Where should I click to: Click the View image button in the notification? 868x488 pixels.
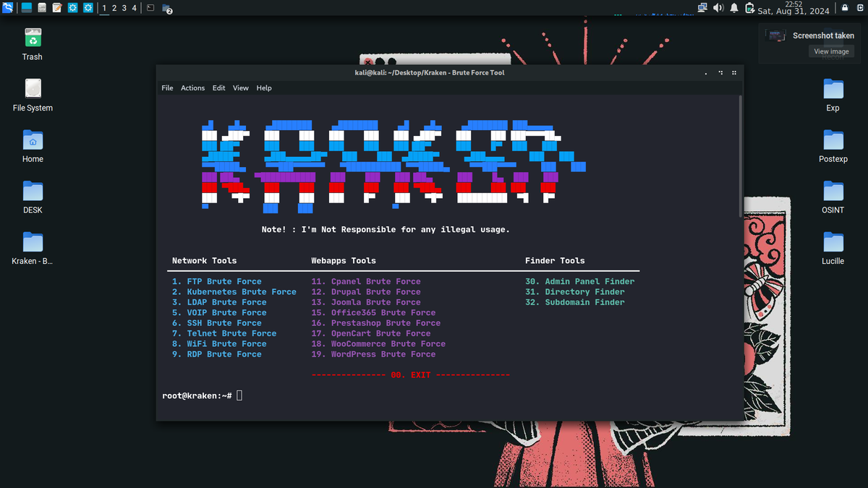[831, 51]
